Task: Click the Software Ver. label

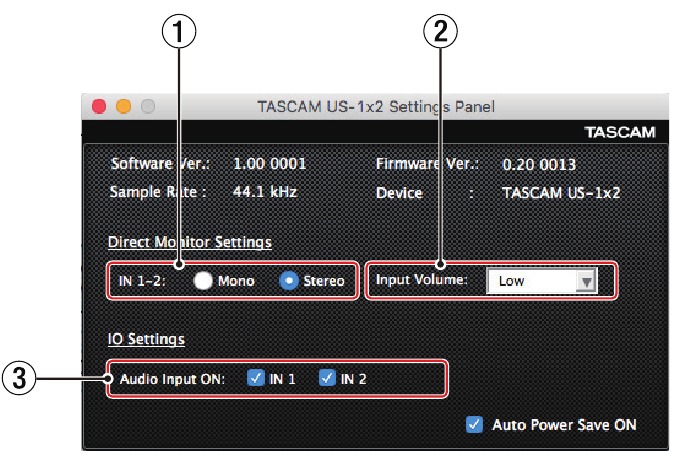Action: [160, 164]
